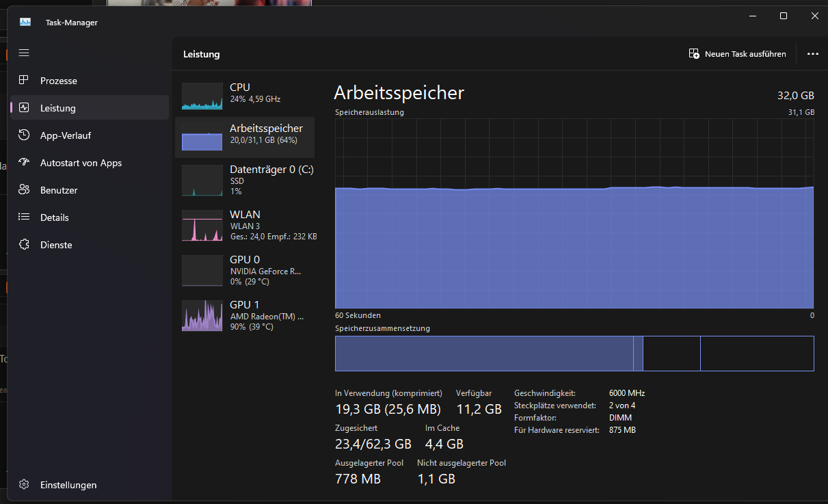Open the Dienste page
Image resolution: width=828 pixels, height=504 pixels.
(x=90, y=244)
